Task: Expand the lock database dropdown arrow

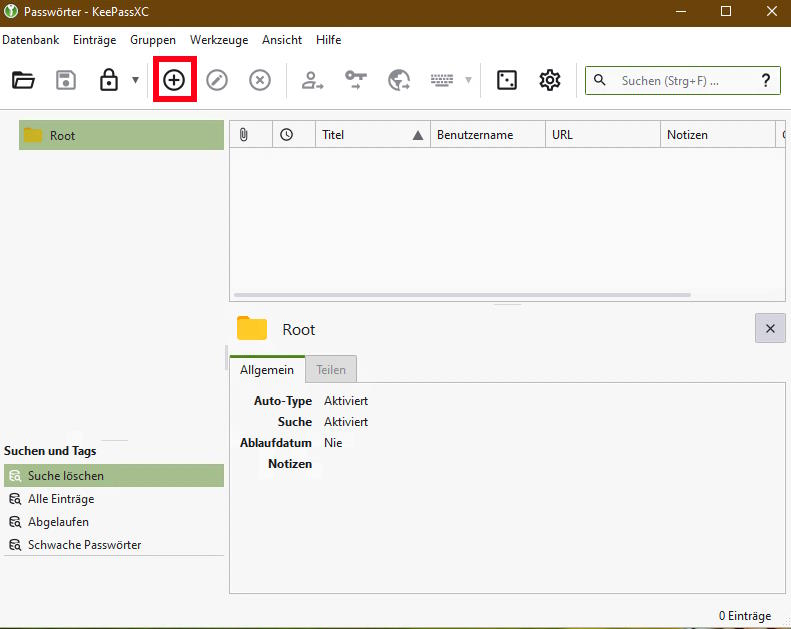Action: (x=135, y=81)
